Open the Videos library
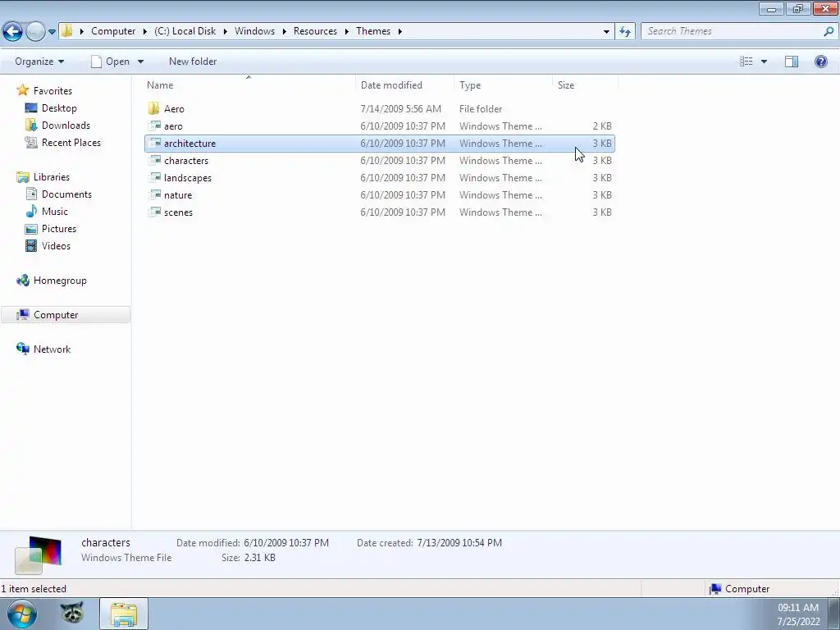Screen dimensions: 840x630 pos(56,245)
